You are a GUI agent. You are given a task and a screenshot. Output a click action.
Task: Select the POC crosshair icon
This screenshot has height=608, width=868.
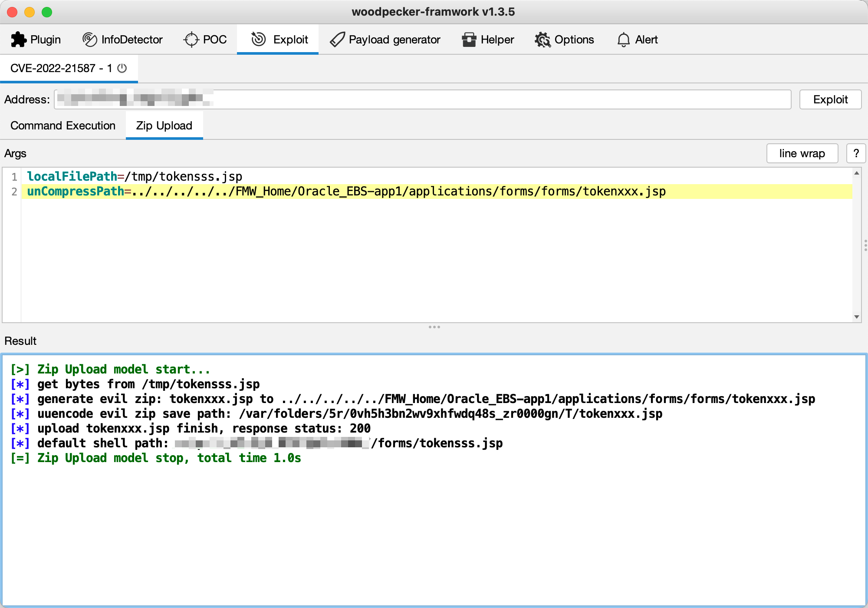(191, 40)
